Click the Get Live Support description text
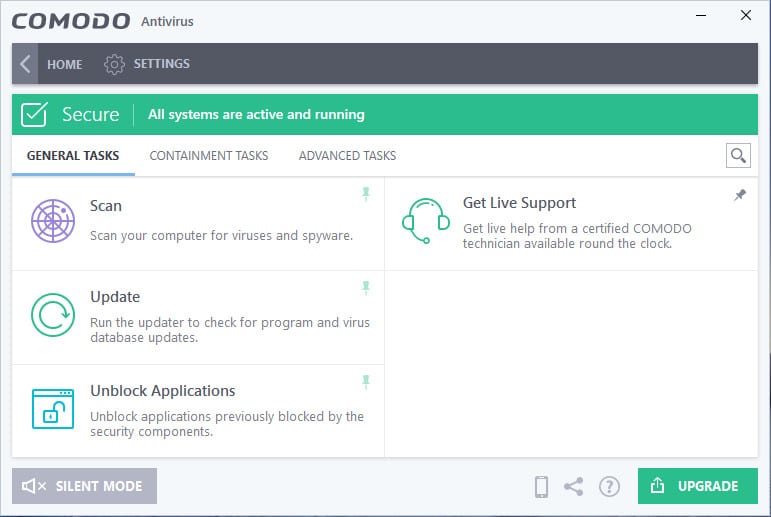The height and width of the screenshot is (517, 771). pos(577,236)
